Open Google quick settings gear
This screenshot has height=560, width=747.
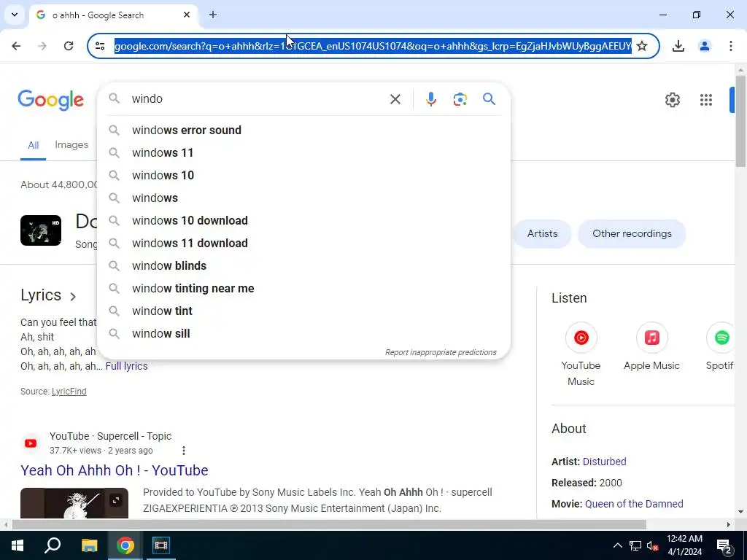point(672,99)
